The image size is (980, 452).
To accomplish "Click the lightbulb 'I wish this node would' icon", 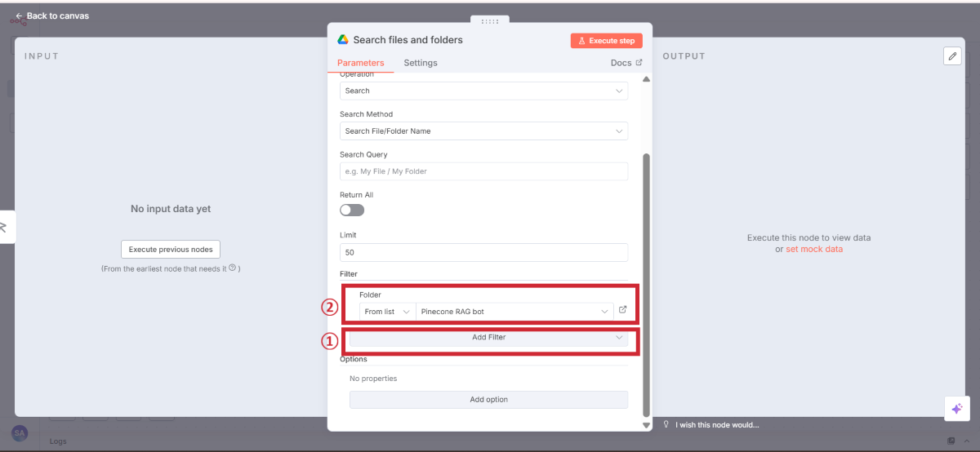I will pyautogui.click(x=666, y=424).
